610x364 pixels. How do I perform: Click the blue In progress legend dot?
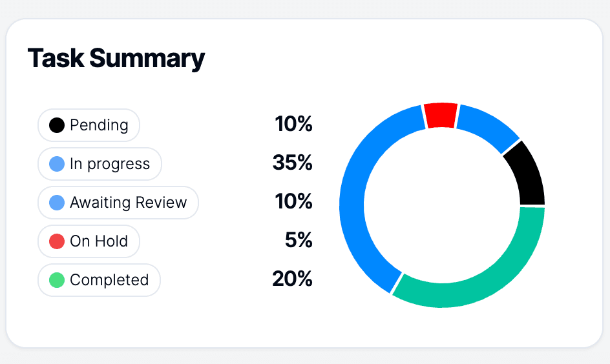pos(57,164)
